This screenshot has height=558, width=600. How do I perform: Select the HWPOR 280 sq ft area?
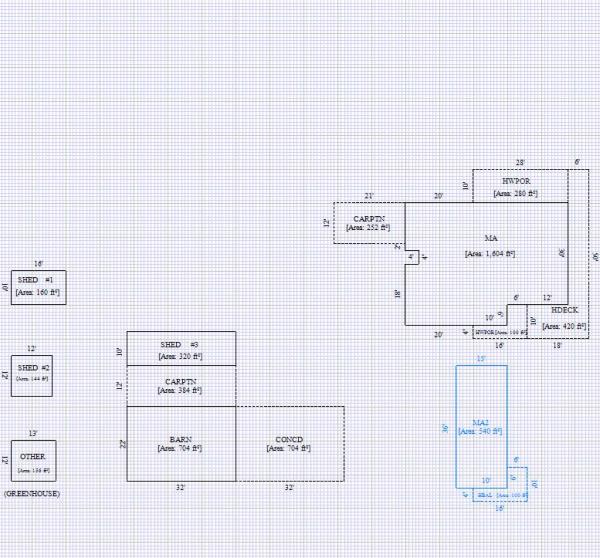point(520,187)
